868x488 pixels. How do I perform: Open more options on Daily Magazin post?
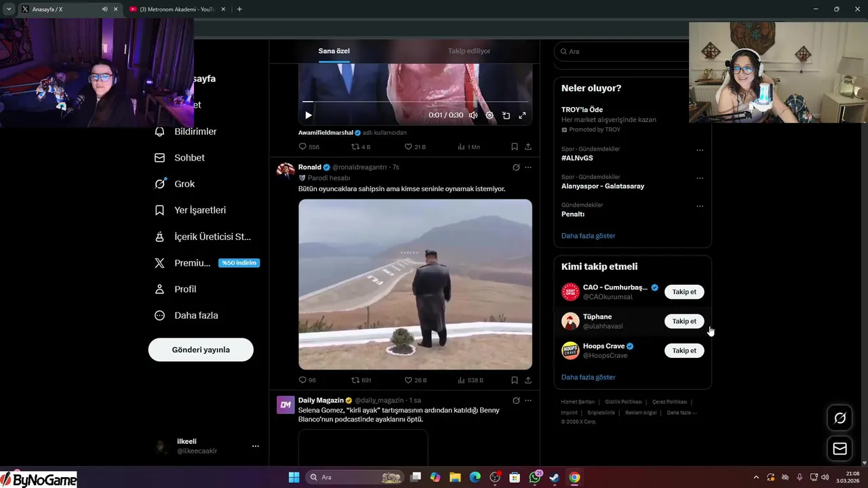[x=528, y=401]
